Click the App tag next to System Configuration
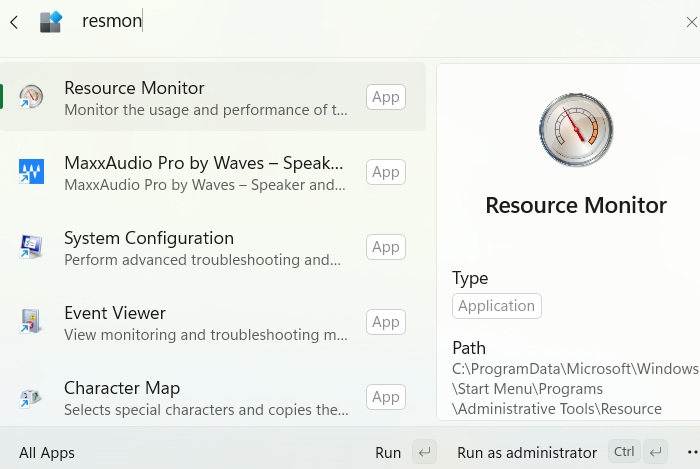The height and width of the screenshot is (469, 700). click(x=386, y=247)
